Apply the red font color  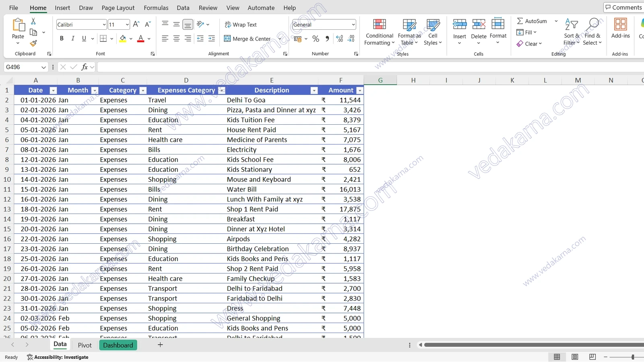point(140,39)
